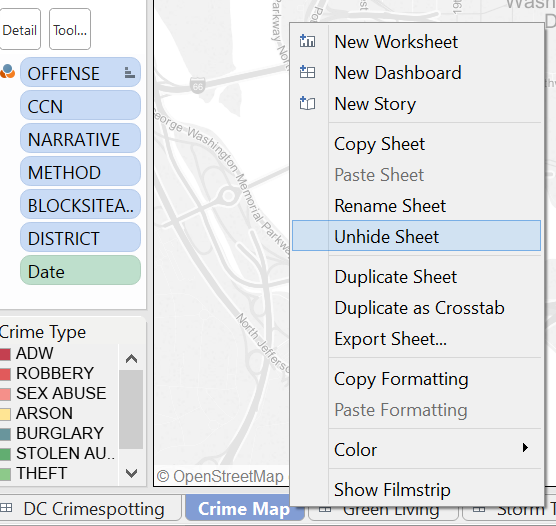556x526 pixels.
Task: Click the SEX ABUSE pink swatch
Action: [5, 394]
